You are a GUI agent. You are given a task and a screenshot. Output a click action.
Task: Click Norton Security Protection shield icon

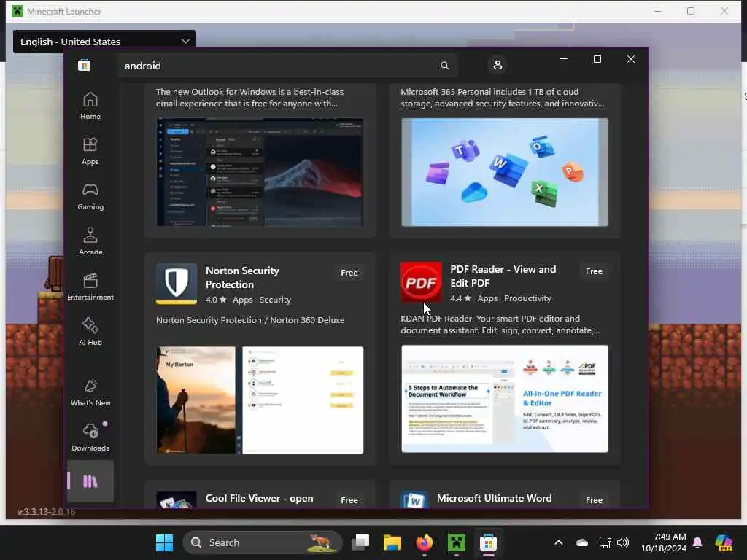(177, 284)
